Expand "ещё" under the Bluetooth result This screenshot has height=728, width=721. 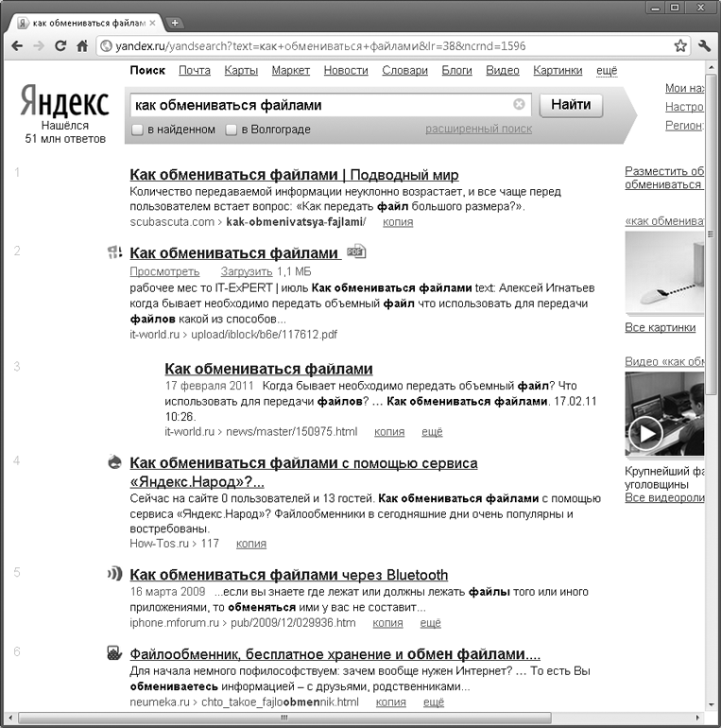(430, 623)
